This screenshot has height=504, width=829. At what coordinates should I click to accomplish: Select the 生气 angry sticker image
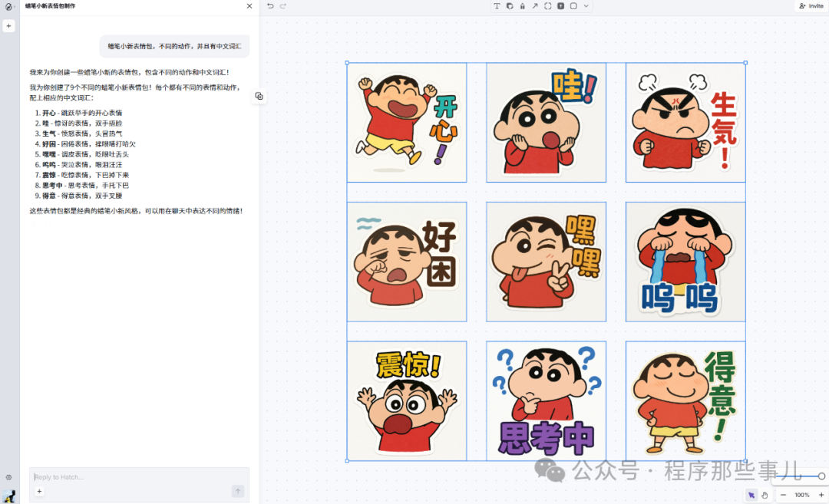click(x=685, y=123)
